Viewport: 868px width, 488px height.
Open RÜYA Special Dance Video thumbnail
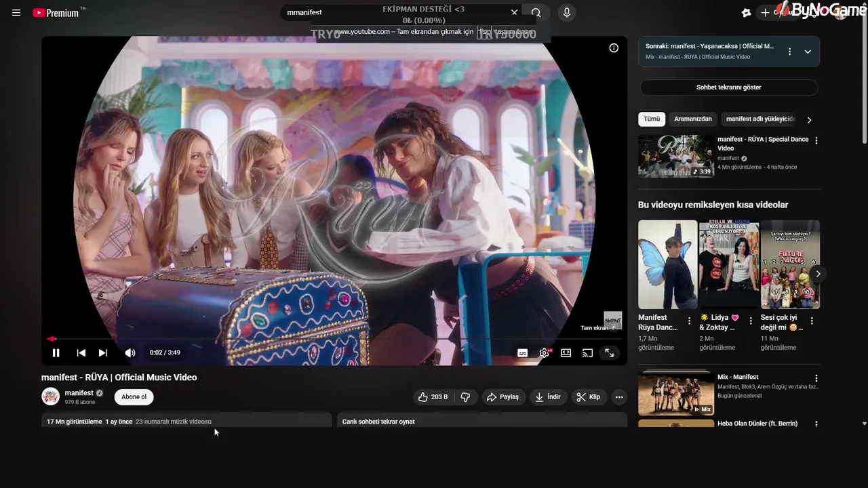coord(675,156)
